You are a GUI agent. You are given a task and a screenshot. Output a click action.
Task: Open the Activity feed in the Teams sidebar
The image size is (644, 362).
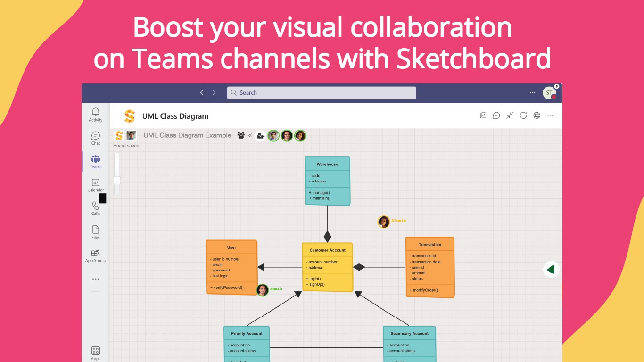(x=96, y=115)
